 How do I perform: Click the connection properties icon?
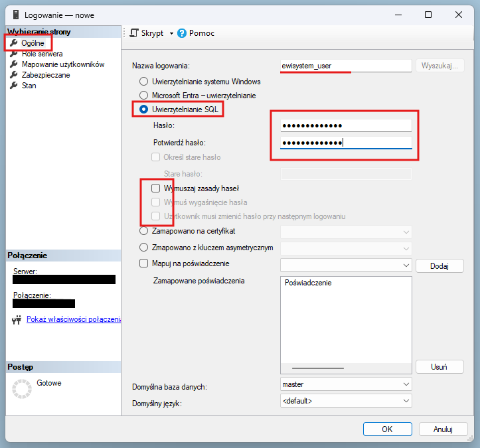pos(17,320)
